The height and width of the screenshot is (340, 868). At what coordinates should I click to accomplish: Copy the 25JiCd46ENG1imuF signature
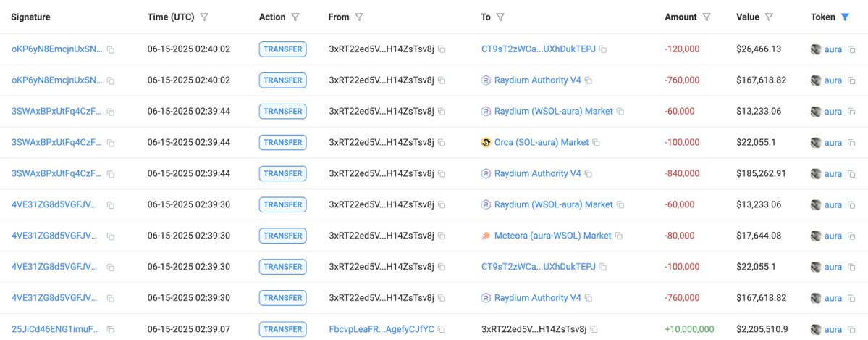click(111, 329)
